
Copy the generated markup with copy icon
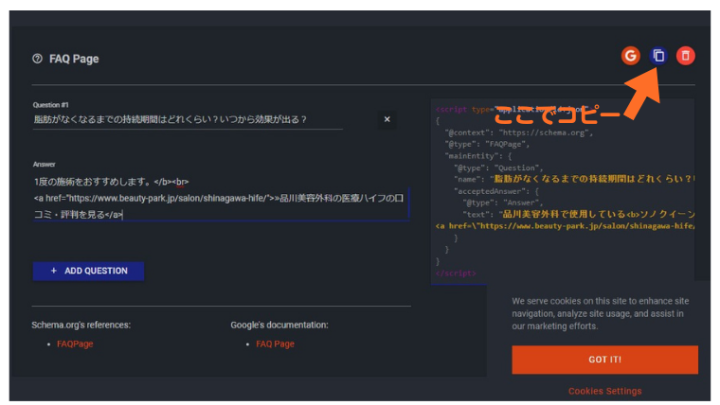coord(658,56)
